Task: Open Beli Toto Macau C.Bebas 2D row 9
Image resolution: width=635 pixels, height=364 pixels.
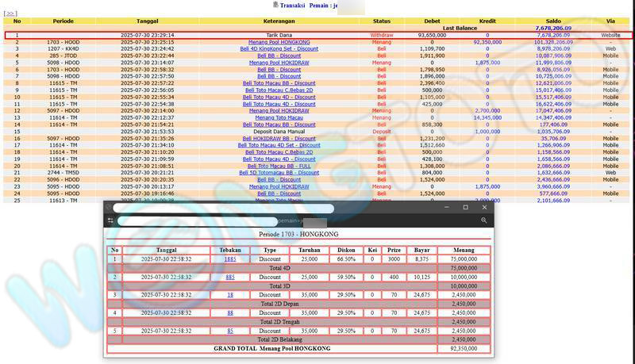Action: tap(279, 90)
